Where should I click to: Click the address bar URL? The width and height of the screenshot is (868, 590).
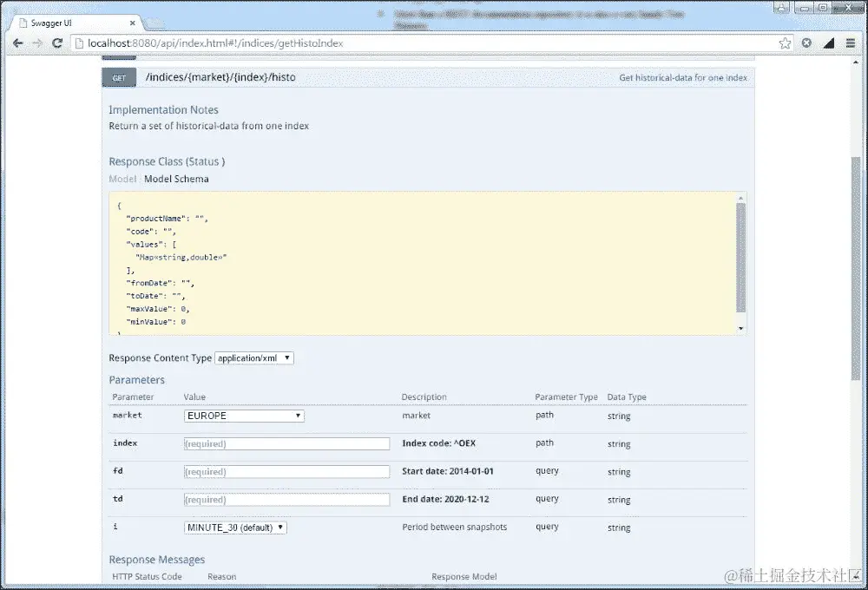point(215,43)
